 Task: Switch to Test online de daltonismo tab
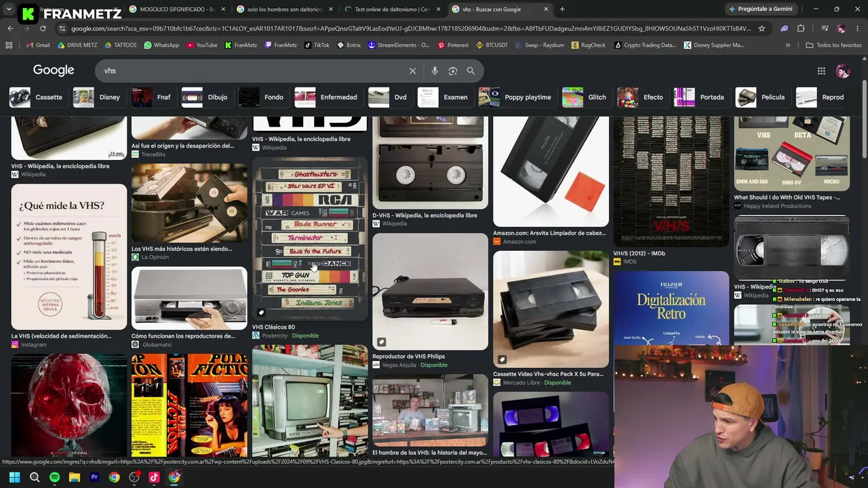(x=392, y=9)
